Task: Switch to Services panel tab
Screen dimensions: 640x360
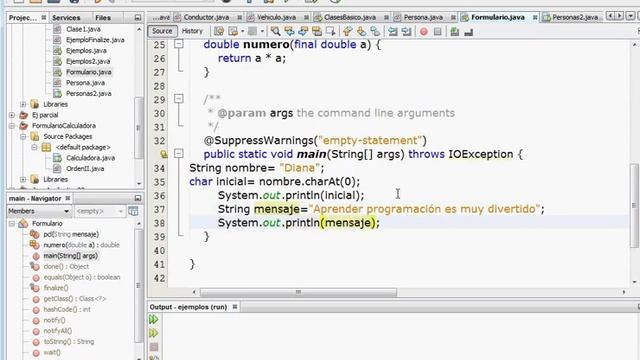Action: pos(66,18)
